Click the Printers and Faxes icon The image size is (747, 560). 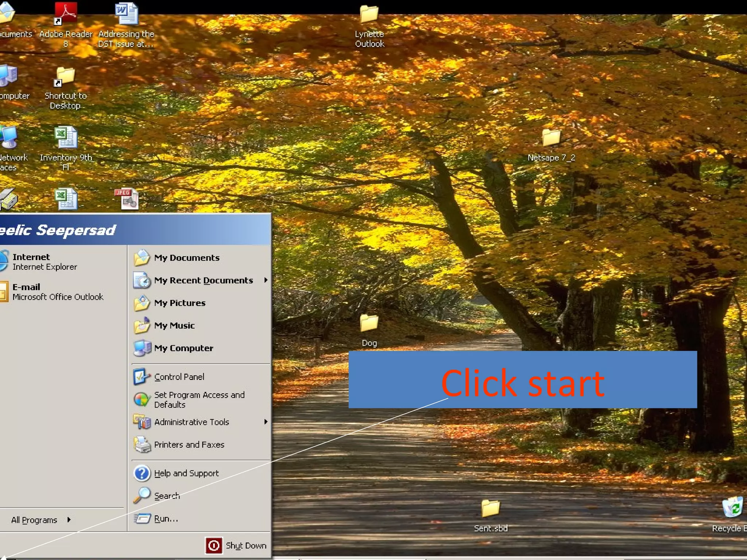coord(142,444)
